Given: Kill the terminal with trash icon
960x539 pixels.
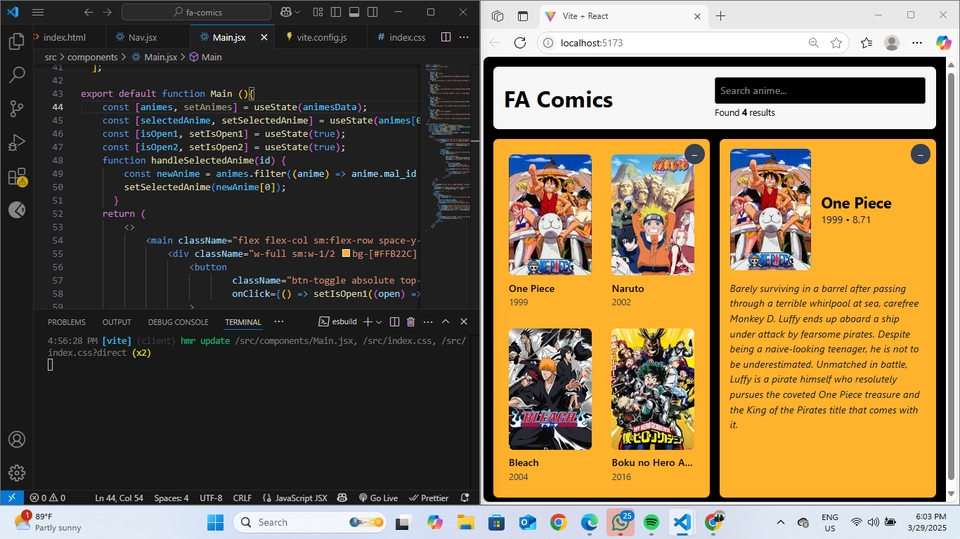Looking at the screenshot, I should tap(411, 322).
